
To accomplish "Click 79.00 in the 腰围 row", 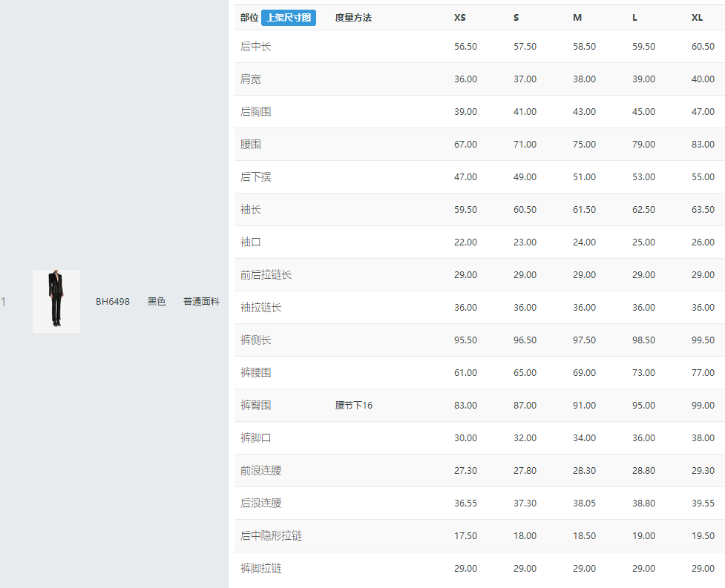I will coord(643,145).
